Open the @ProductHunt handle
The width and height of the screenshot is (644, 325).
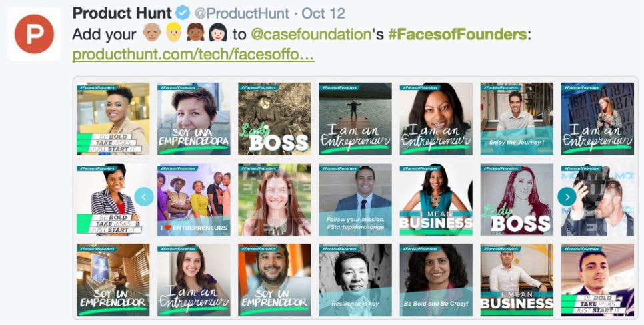coord(241,13)
